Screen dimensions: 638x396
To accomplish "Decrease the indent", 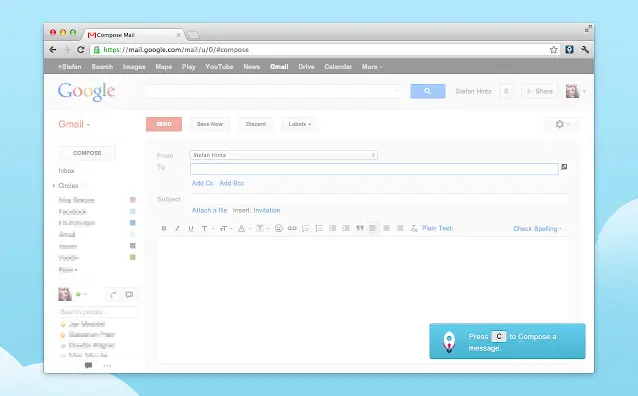I will click(x=332, y=228).
